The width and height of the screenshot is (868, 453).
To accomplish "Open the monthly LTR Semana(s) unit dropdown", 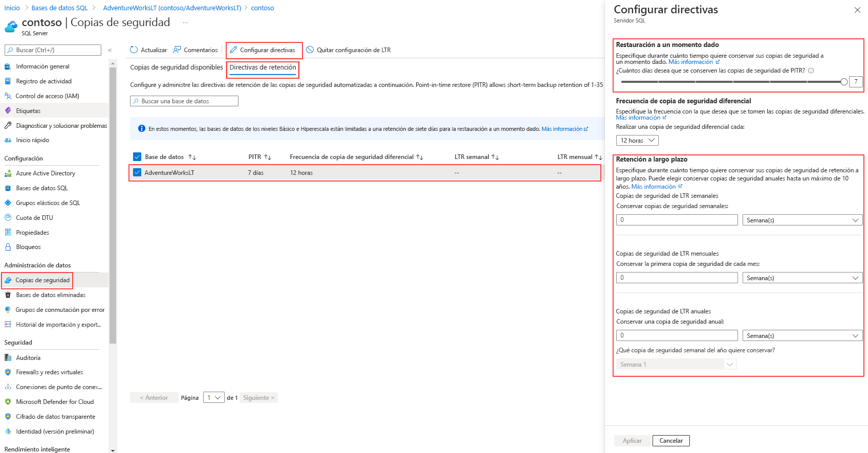I will 802,278.
